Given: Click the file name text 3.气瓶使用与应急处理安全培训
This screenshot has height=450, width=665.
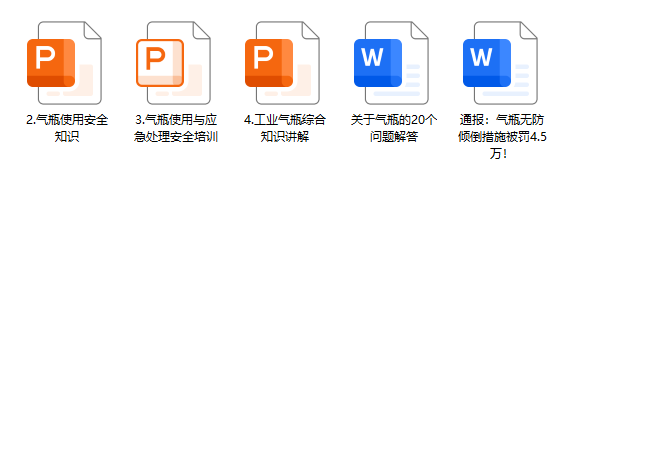Looking at the screenshot, I should coord(176,127).
